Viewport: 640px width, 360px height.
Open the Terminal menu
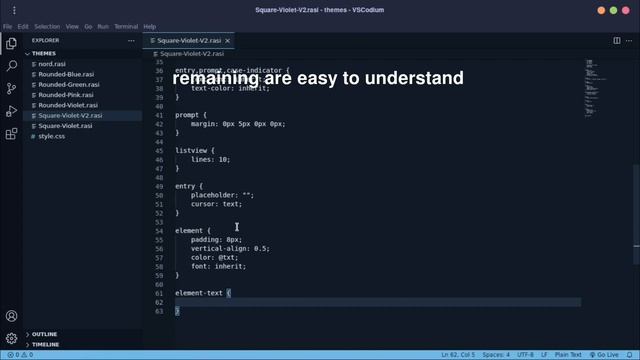[x=126, y=27]
